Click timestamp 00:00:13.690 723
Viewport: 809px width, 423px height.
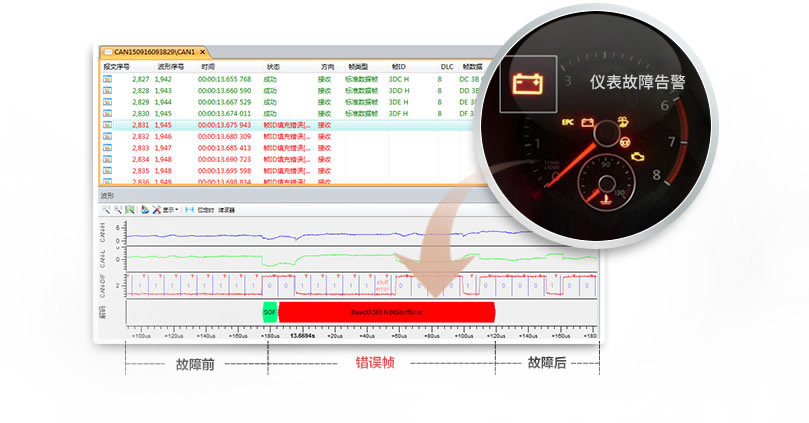coord(224,159)
